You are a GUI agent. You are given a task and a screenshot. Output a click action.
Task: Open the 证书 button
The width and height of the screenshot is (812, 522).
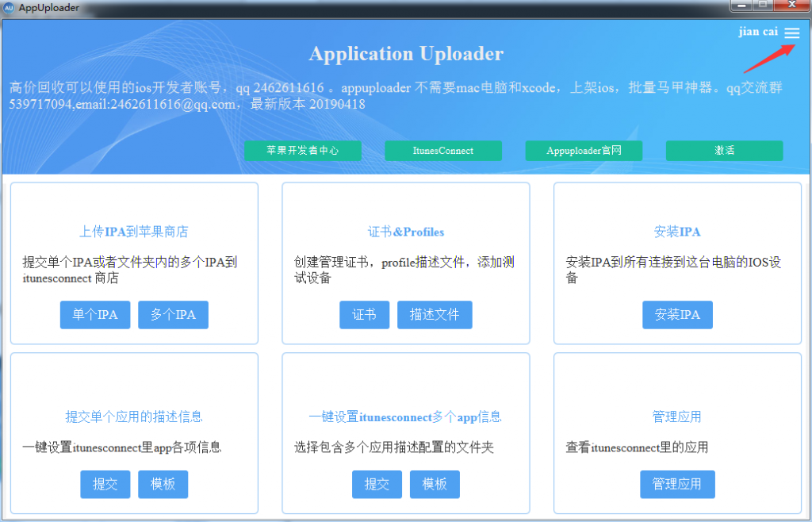tap(364, 314)
